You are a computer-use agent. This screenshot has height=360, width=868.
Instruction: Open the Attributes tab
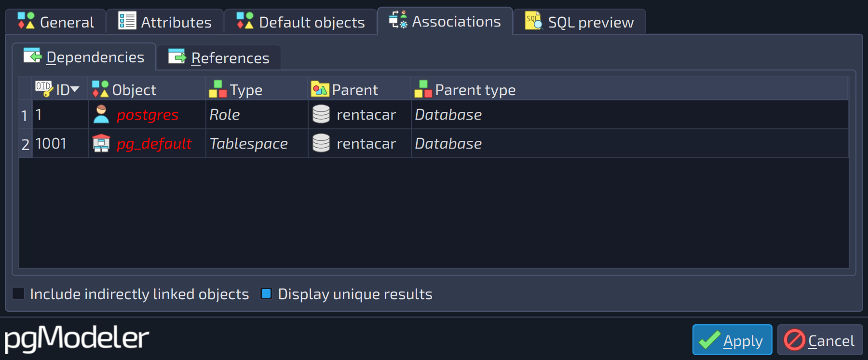click(165, 22)
